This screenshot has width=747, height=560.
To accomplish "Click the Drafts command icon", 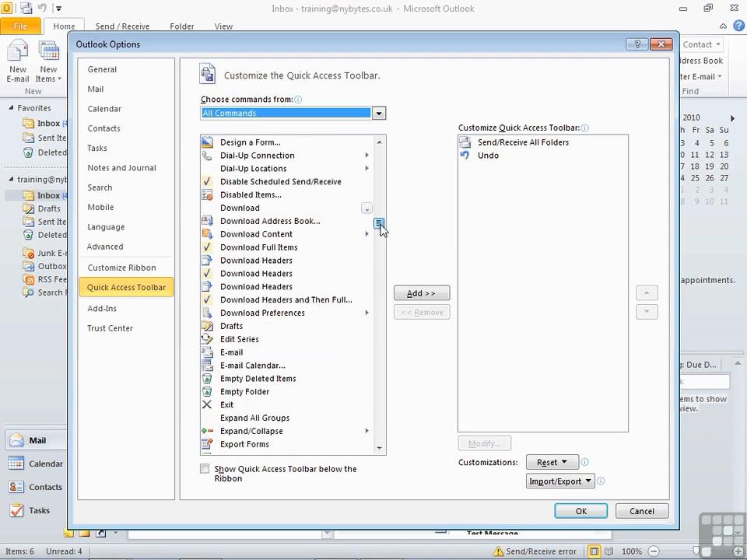I will tap(207, 326).
